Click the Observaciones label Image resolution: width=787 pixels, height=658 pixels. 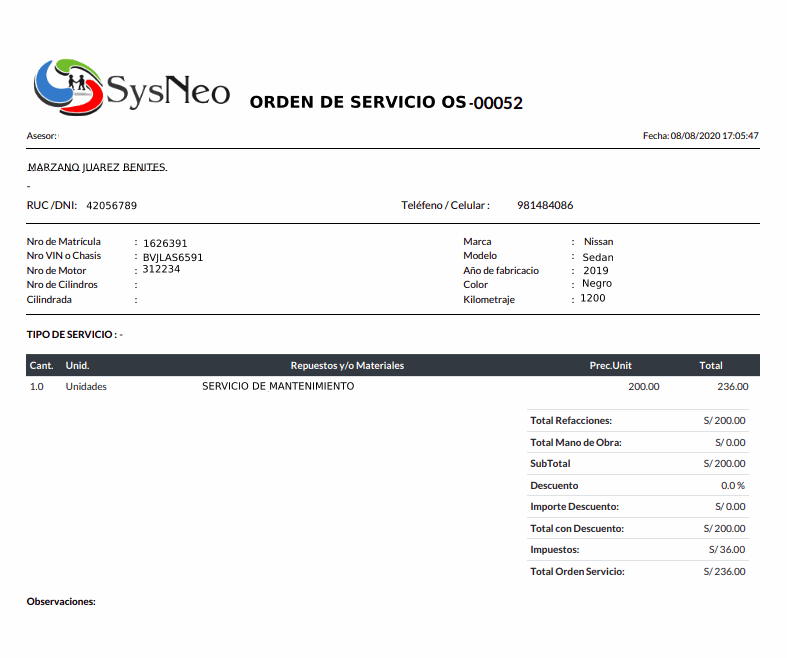tap(61, 601)
